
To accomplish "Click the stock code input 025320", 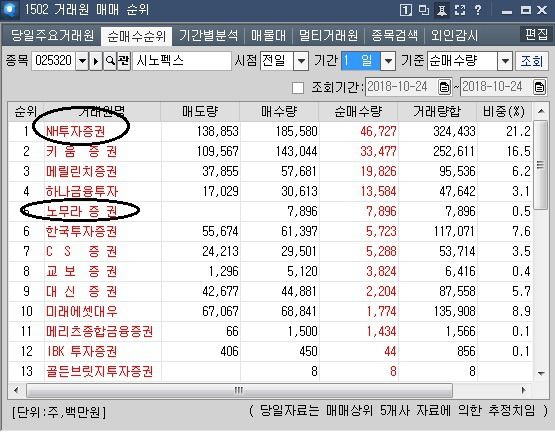I will [53, 61].
